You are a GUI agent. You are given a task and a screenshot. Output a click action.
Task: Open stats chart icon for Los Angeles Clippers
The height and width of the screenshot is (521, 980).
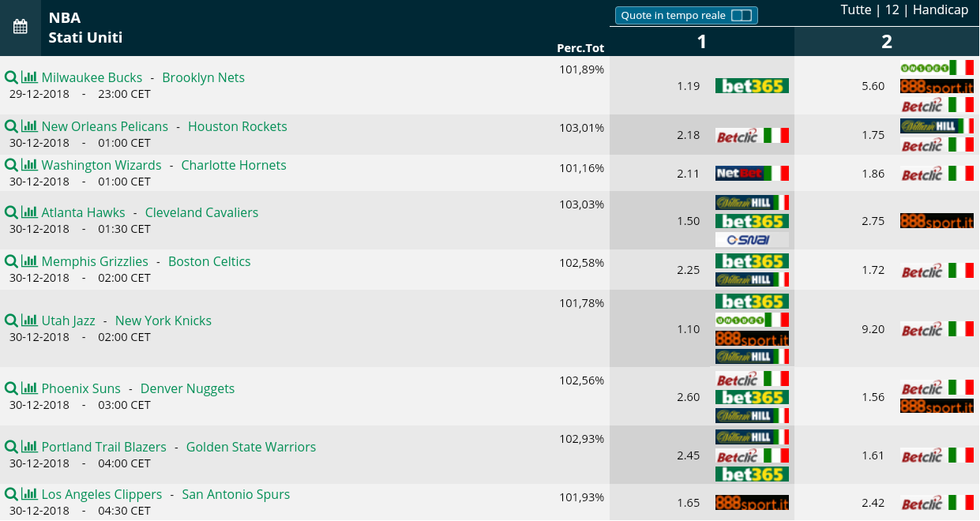(29, 494)
